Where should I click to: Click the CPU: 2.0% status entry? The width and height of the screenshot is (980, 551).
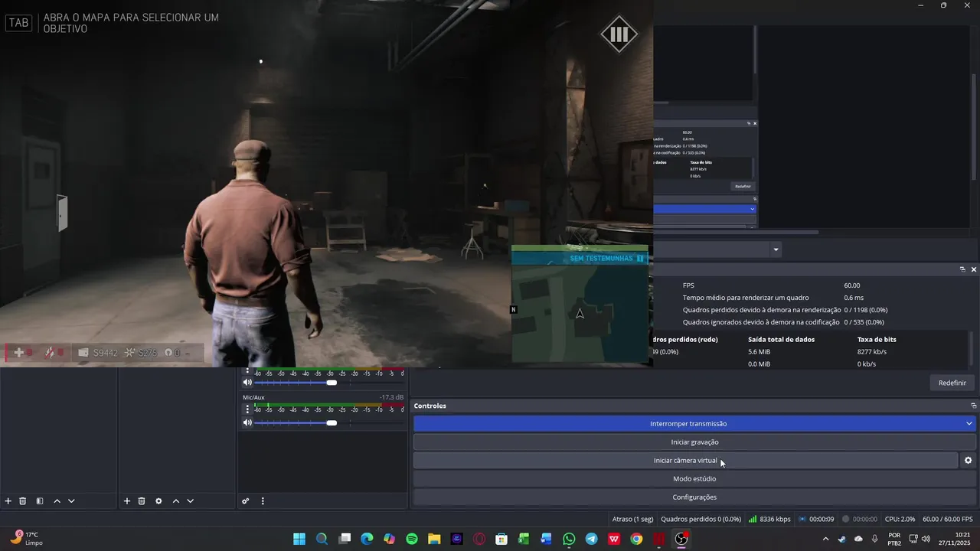[x=900, y=519]
